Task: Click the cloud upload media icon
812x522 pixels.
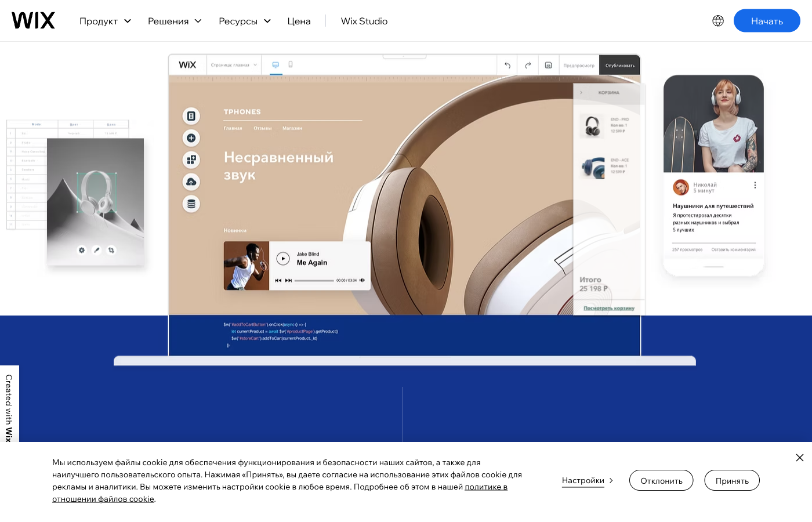Action: tap(191, 182)
